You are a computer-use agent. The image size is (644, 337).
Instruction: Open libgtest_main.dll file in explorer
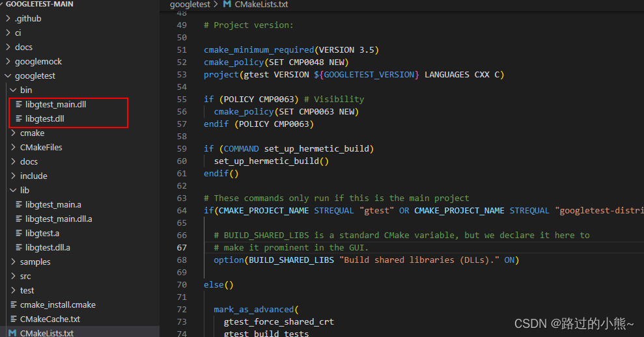tap(55, 104)
